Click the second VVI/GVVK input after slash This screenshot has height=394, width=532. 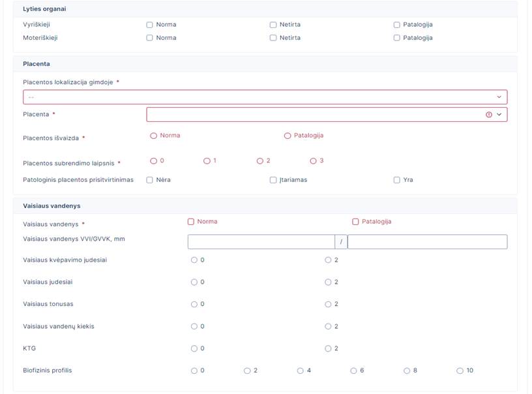tap(427, 242)
